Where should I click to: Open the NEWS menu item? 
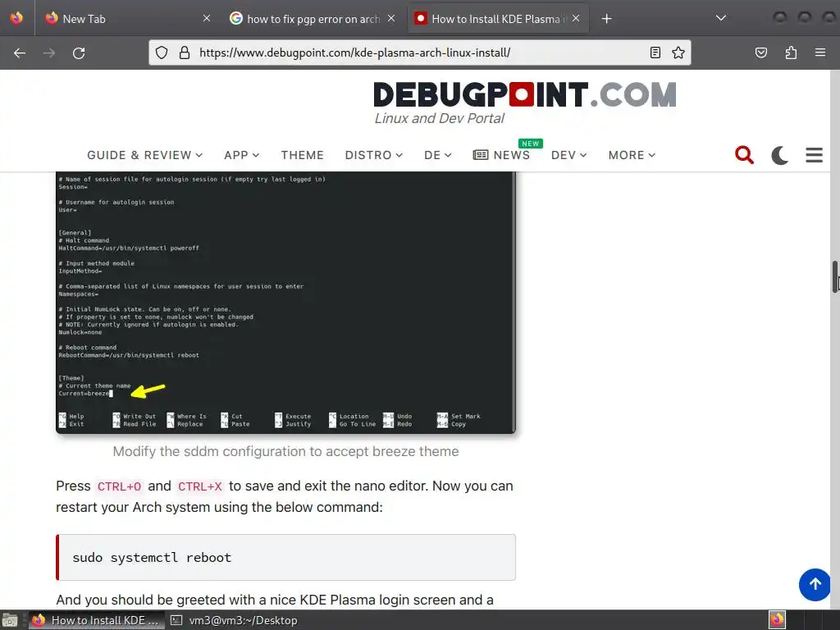(x=501, y=155)
